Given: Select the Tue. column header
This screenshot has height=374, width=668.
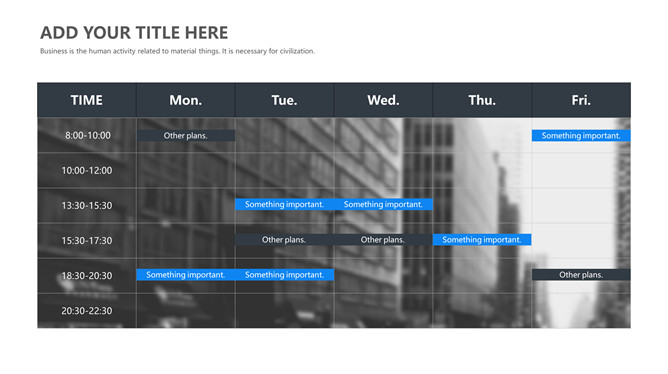Looking at the screenshot, I should coord(285,100).
